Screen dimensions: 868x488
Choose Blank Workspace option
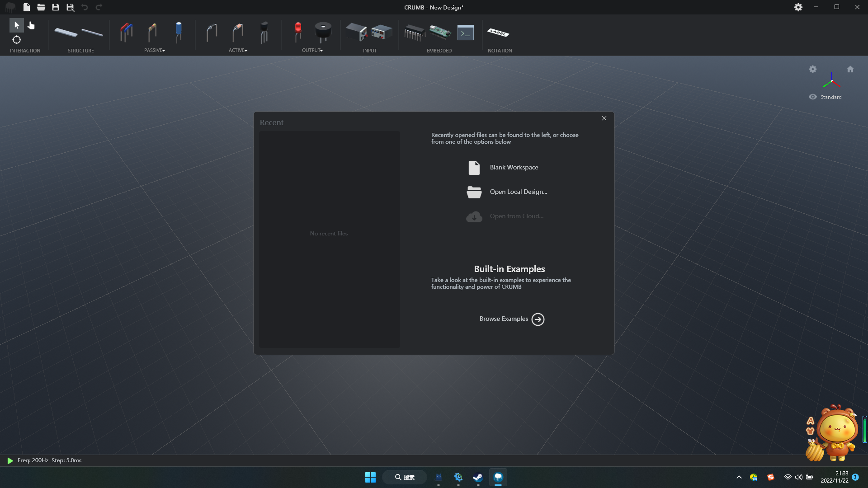pos(514,168)
